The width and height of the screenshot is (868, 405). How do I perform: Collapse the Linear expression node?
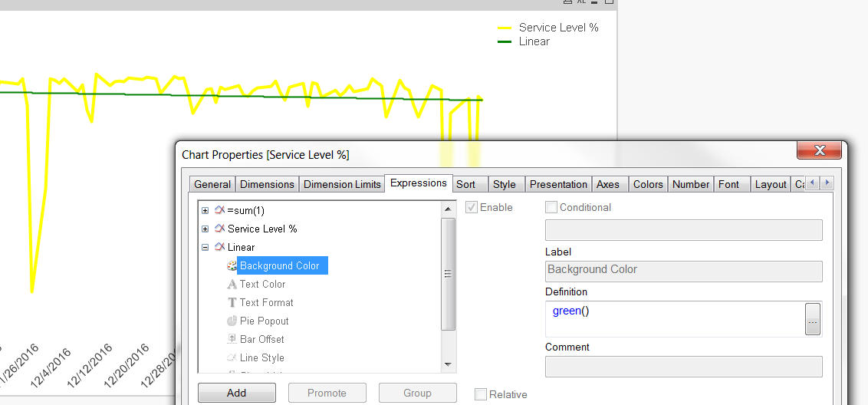tap(205, 248)
